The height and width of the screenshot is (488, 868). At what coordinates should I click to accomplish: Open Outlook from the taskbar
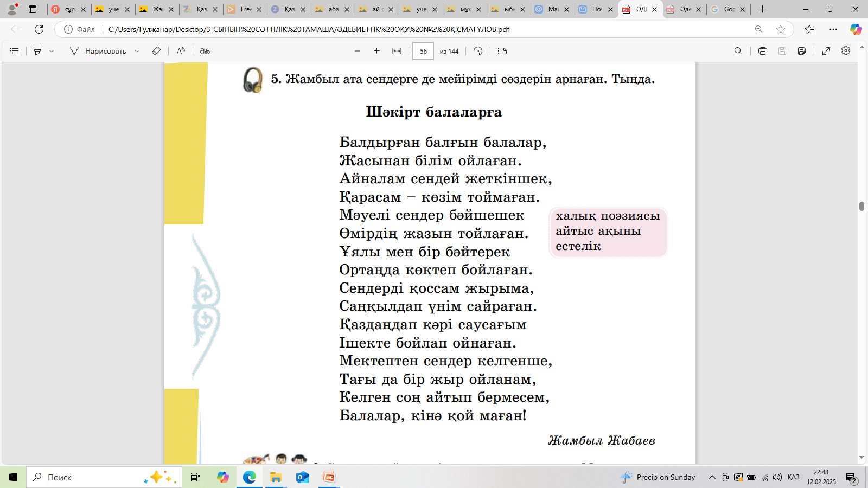[303, 477]
